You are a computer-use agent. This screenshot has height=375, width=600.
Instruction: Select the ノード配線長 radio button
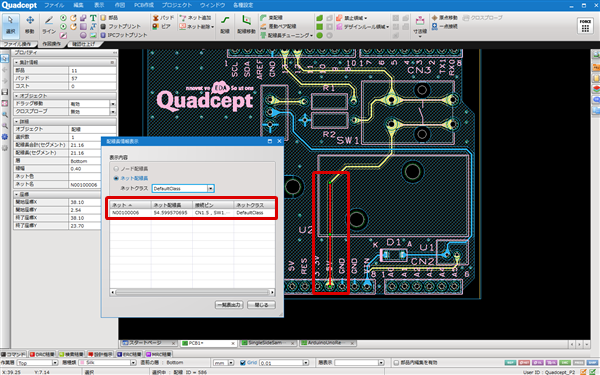[x=116, y=168]
